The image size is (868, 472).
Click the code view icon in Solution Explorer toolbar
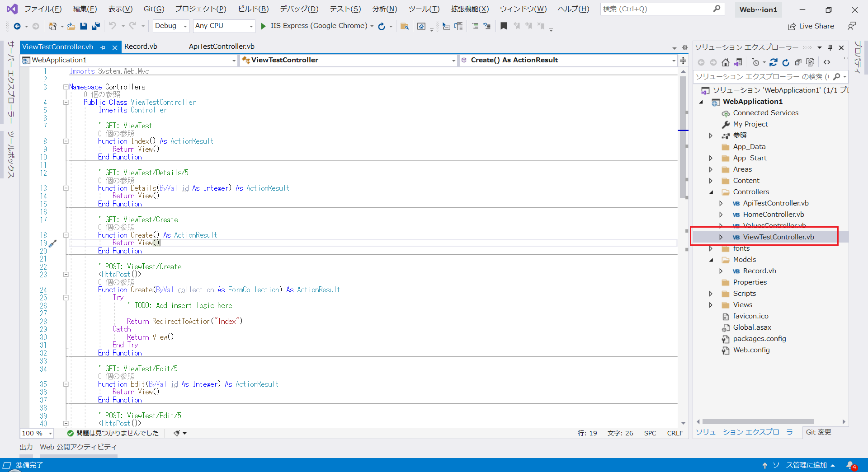(x=827, y=62)
